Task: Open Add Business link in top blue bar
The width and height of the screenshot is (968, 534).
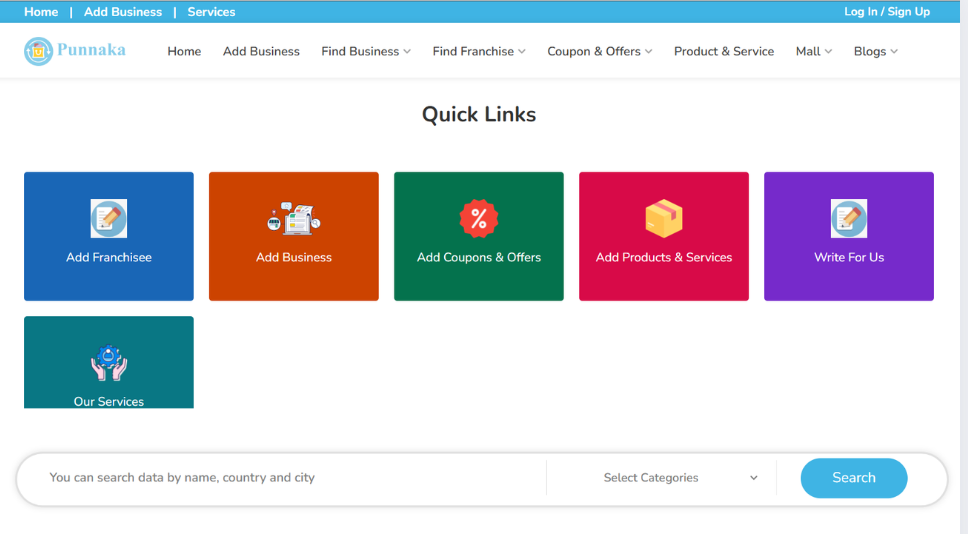Action: coord(123,12)
